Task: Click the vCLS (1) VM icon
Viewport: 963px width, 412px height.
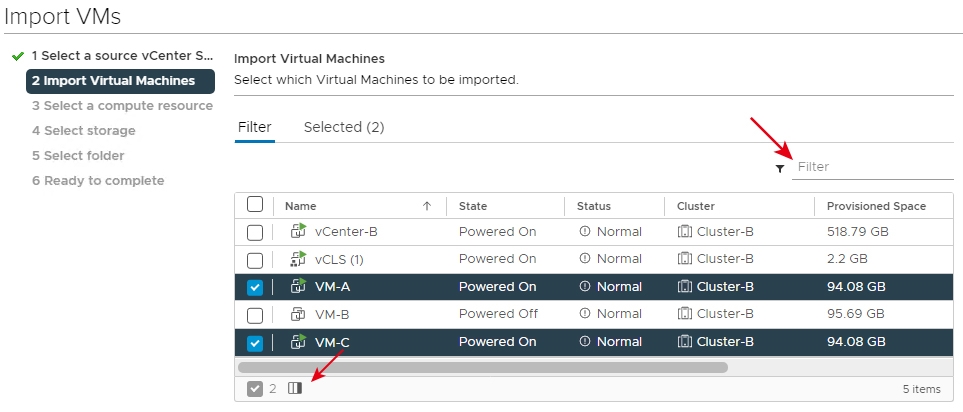Action: coord(297,259)
